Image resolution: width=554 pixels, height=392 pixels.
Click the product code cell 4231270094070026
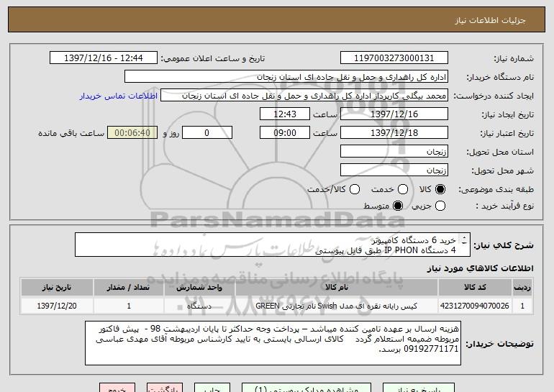[475, 306]
